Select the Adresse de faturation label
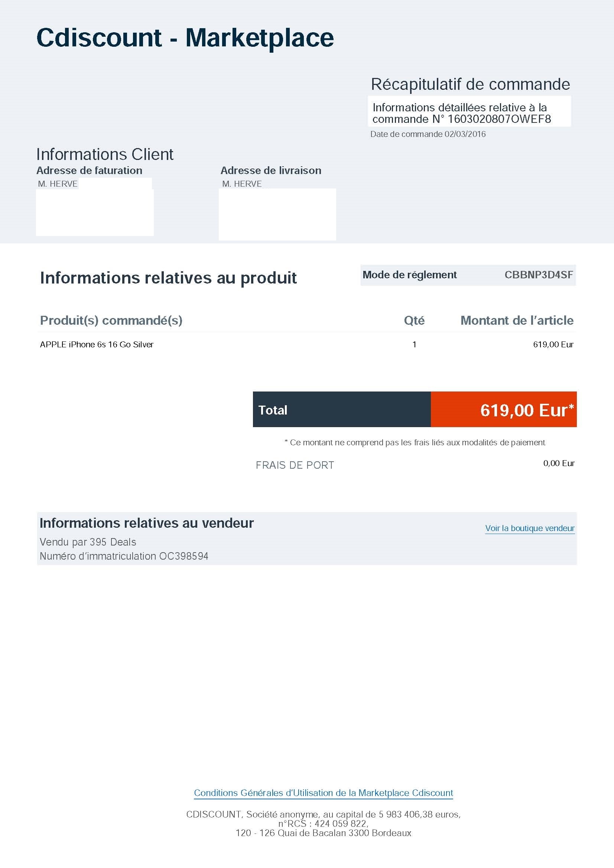614x868 pixels. click(89, 170)
